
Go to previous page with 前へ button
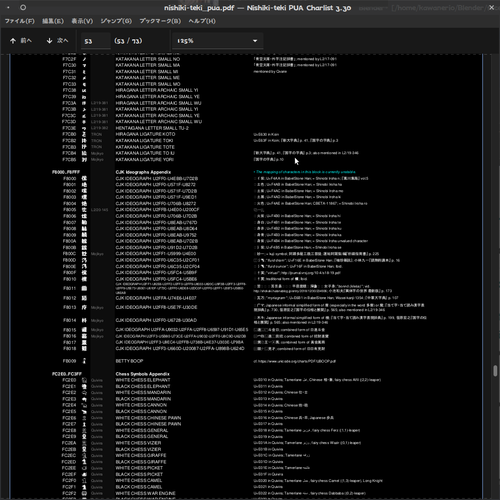point(21,41)
